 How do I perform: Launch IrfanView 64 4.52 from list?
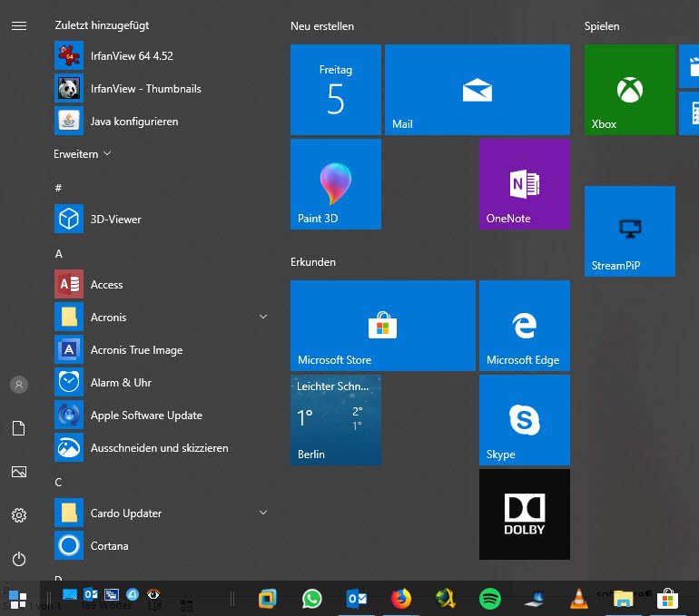click(132, 56)
